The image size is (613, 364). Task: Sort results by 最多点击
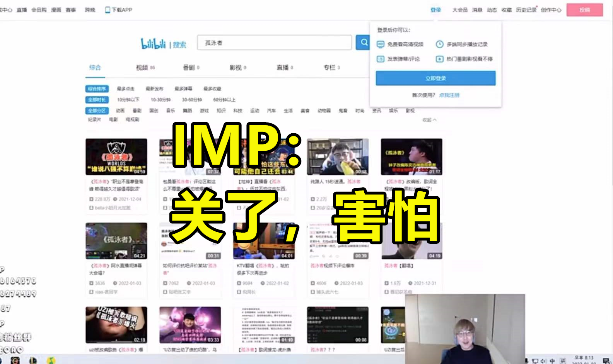point(126,89)
